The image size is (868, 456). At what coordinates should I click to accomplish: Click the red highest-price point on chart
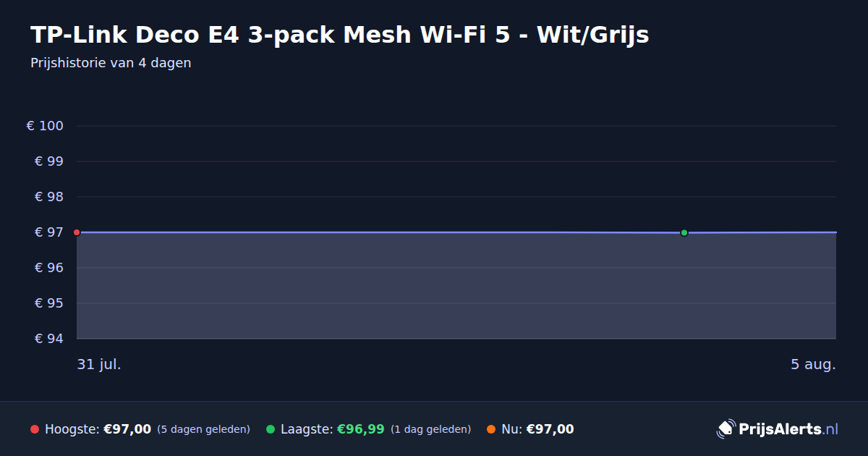click(77, 232)
